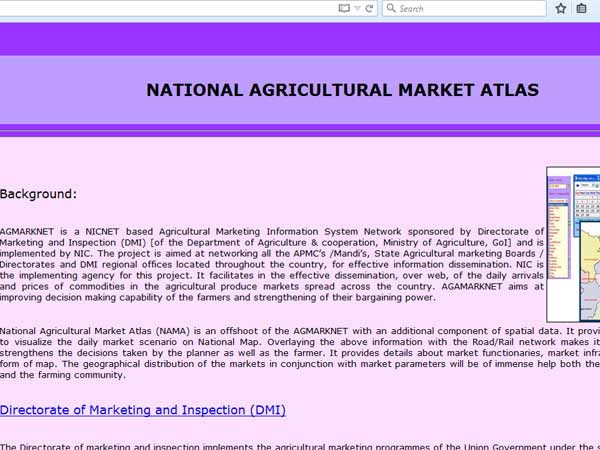The width and height of the screenshot is (600, 450).
Task: Open the atlas map screenshot thumbnail
Action: 573,245
